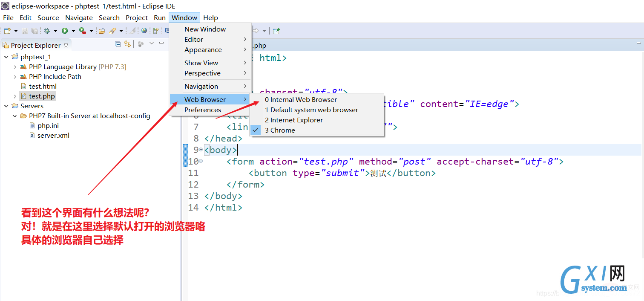644x301 pixels.
Task: Close the Project Explorer view tab
Action: (66, 45)
